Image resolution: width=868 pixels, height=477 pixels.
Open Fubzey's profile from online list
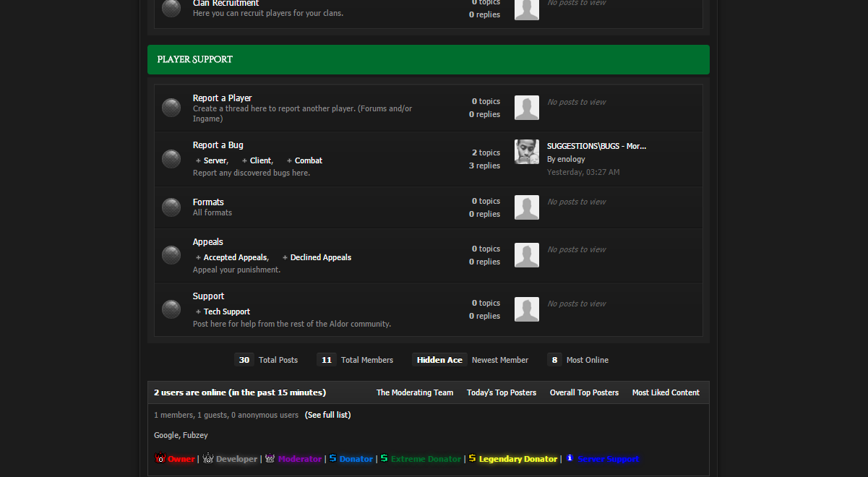tap(195, 435)
